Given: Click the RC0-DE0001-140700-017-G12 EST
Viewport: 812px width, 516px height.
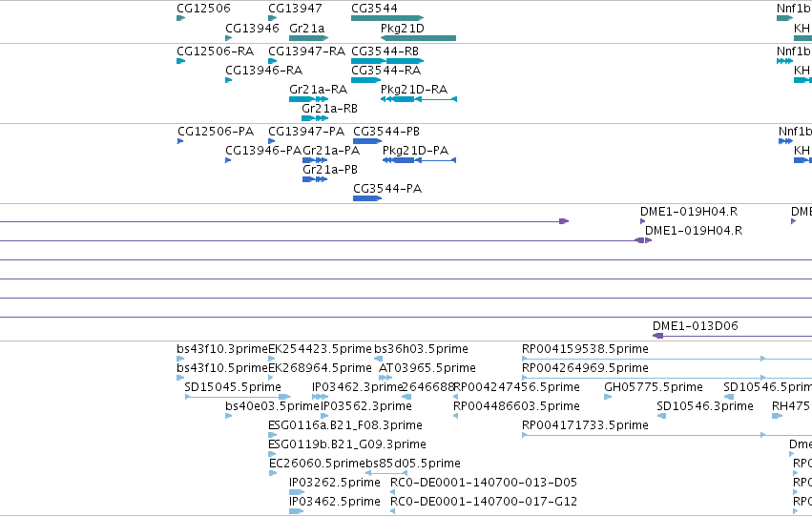Looking at the screenshot, I should pos(392,511).
